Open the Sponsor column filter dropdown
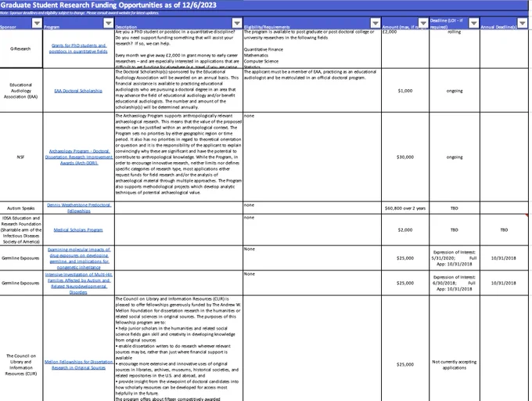The width and height of the screenshot is (532, 401). pos(37,23)
